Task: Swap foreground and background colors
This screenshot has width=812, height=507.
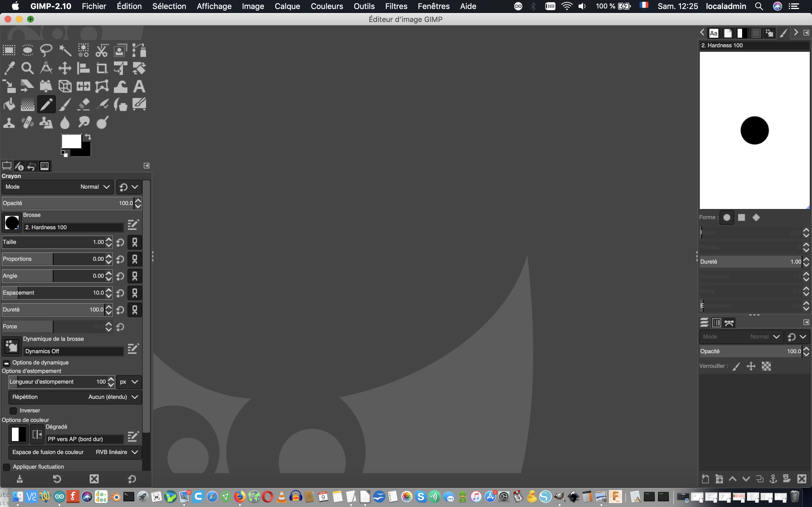Action: point(88,137)
